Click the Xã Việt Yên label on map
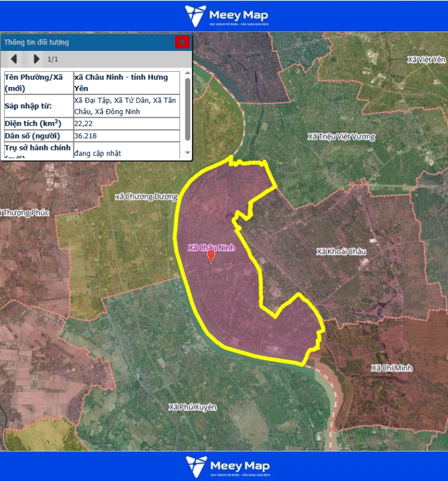448x481 pixels. click(426, 60)
